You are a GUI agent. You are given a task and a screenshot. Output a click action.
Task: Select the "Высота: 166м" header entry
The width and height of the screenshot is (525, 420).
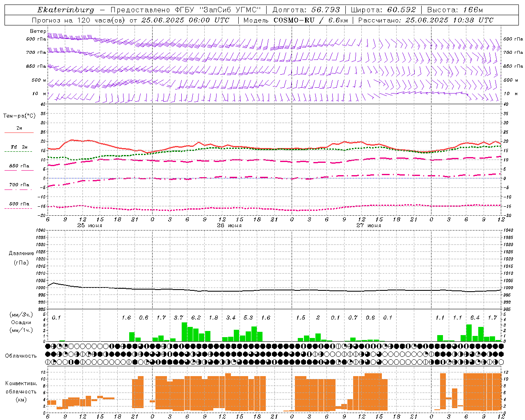pos(455,10)
